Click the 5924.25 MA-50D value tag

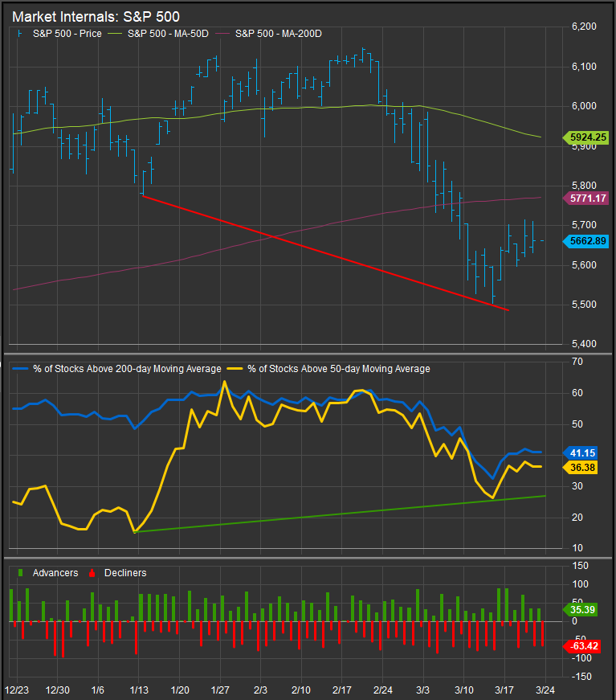click(586, 137)
